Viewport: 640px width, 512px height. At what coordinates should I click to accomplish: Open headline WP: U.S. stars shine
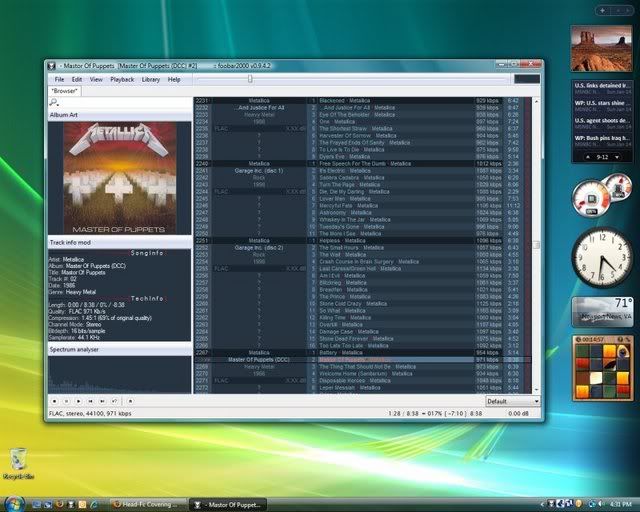602,103
